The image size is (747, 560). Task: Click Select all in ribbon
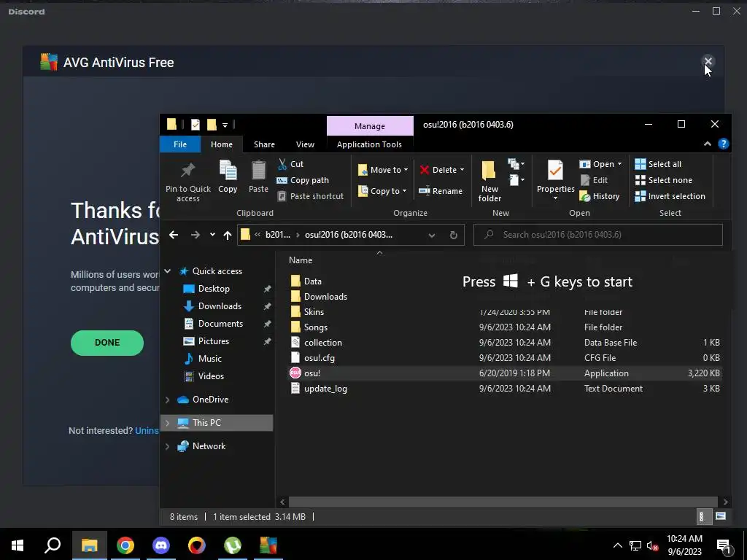click(659, 164)
